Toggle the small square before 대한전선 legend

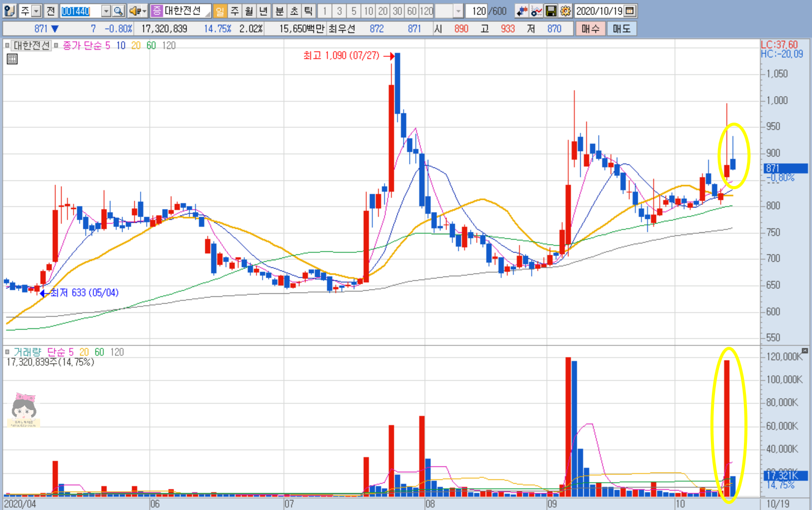pos(7,45)
